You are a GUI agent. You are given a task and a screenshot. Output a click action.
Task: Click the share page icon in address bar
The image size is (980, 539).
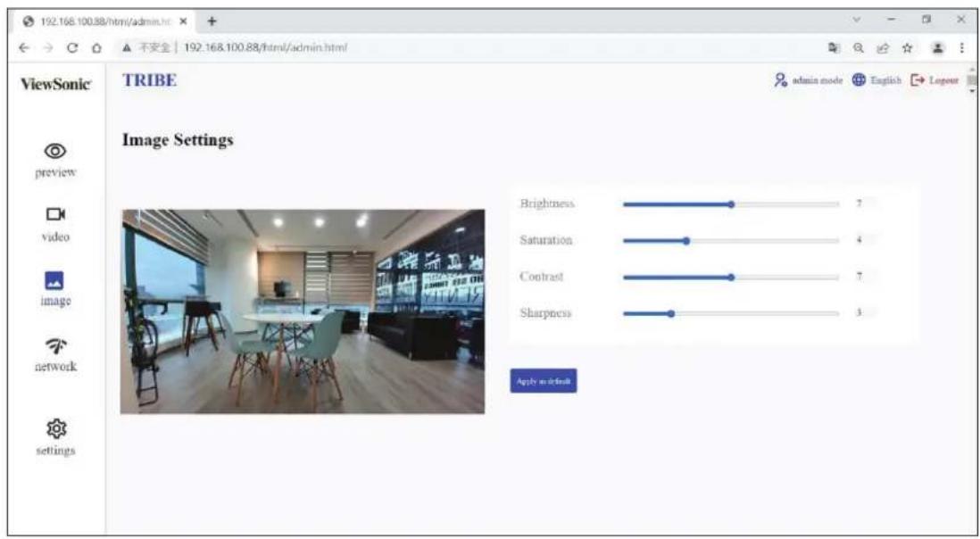(x=883, y=46)
